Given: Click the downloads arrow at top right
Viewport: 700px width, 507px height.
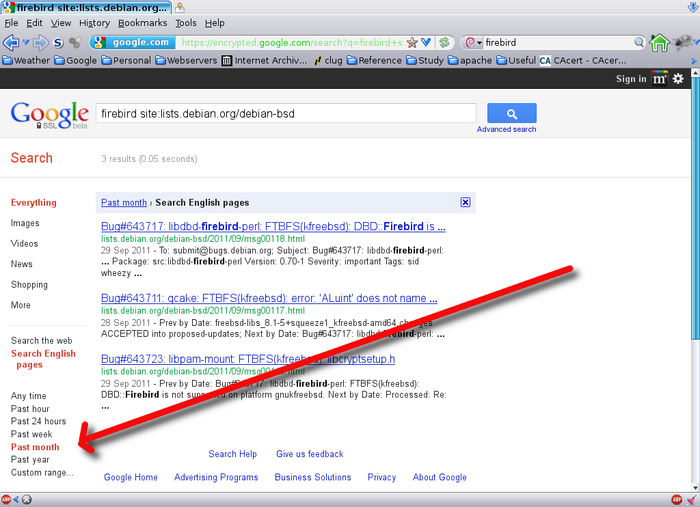Looking at the screenshot, I should click(x=693, y=8).
